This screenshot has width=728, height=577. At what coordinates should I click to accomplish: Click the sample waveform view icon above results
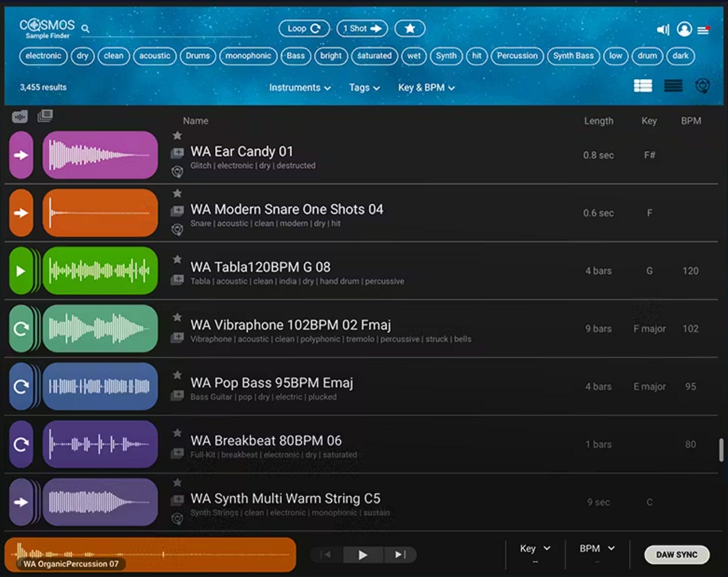pyautogui.click(x=19, y=116)
